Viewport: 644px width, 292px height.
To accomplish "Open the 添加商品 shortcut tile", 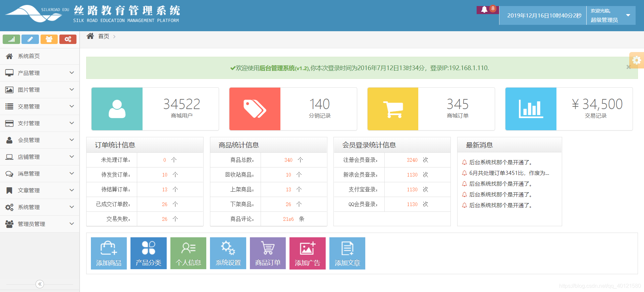I will coord(109,253).
